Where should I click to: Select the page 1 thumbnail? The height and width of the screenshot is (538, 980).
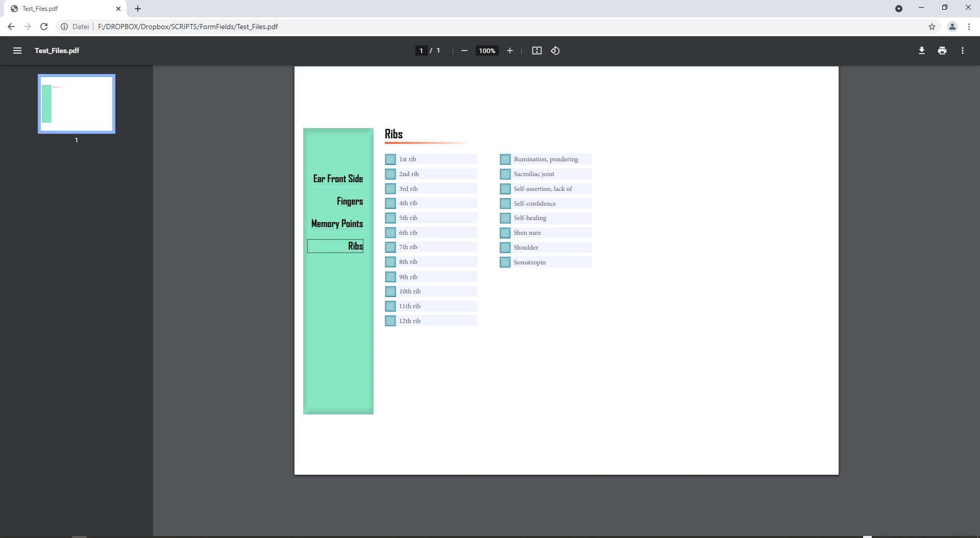(77, 104)
